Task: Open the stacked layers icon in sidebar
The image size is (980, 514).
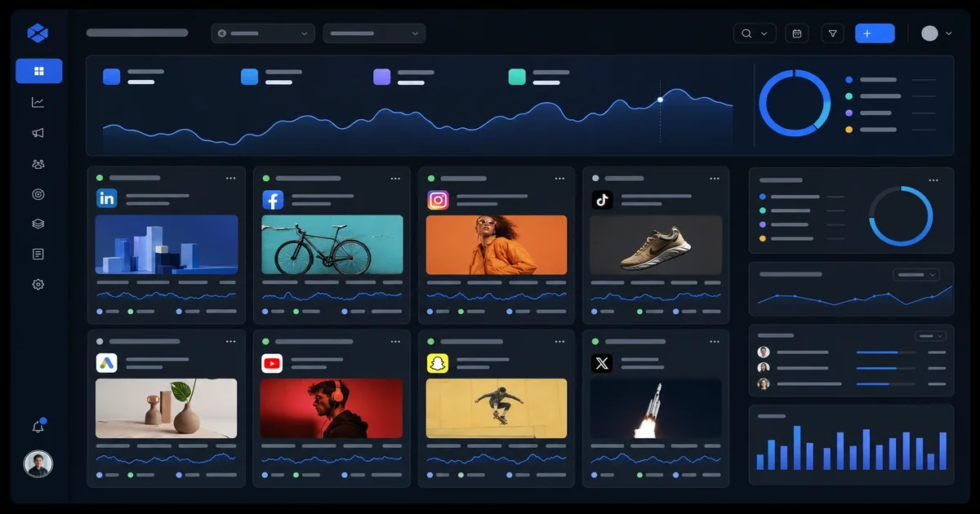Action: (38, 224)
